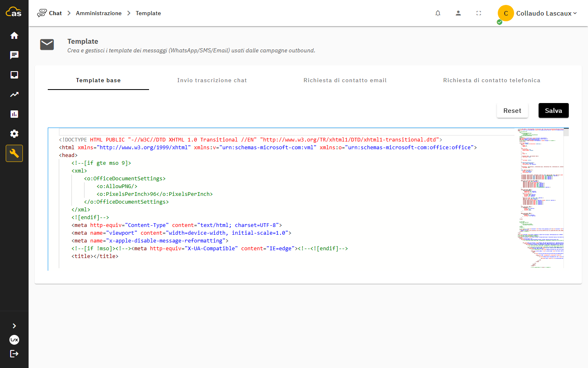588x368 pixels.
Task: Click the yellow C user avatar
Action: click(x=506, y=13)
